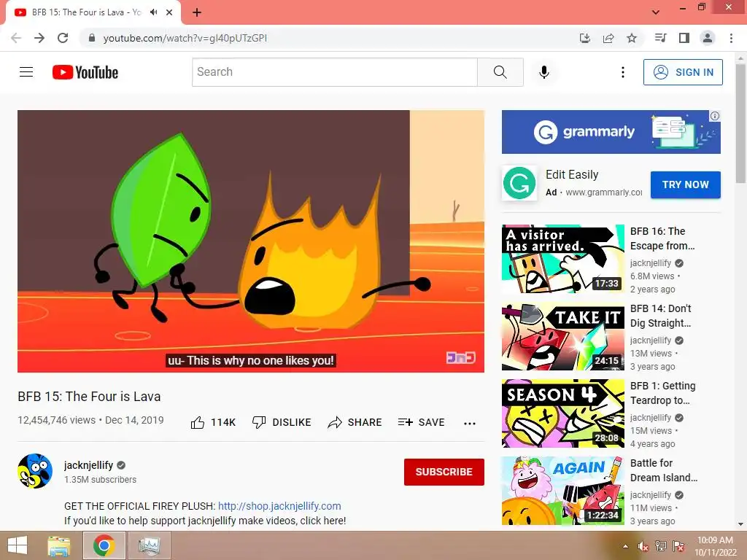The height and width of the screenshot is (560, 747).
Task: Click the video player to pause
Action: click(251, 241)
